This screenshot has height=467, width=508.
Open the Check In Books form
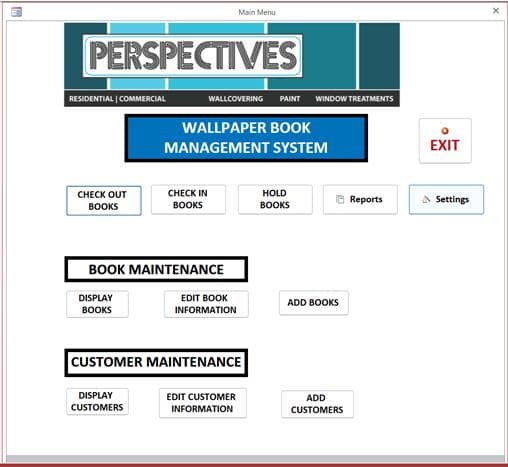pyautogui.click(x=188, y=199)
